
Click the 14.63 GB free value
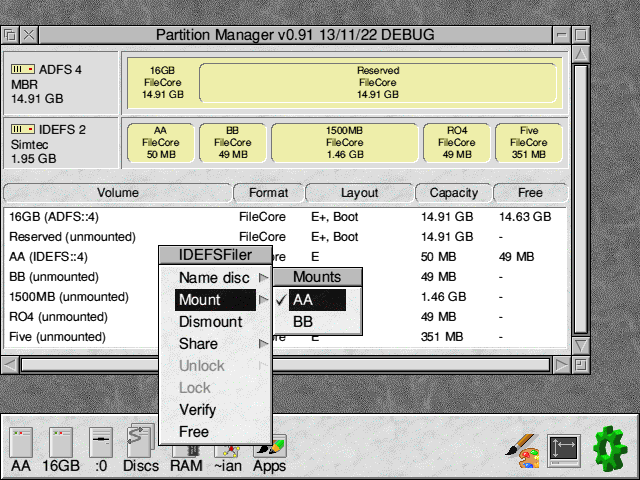click(525, 217)
